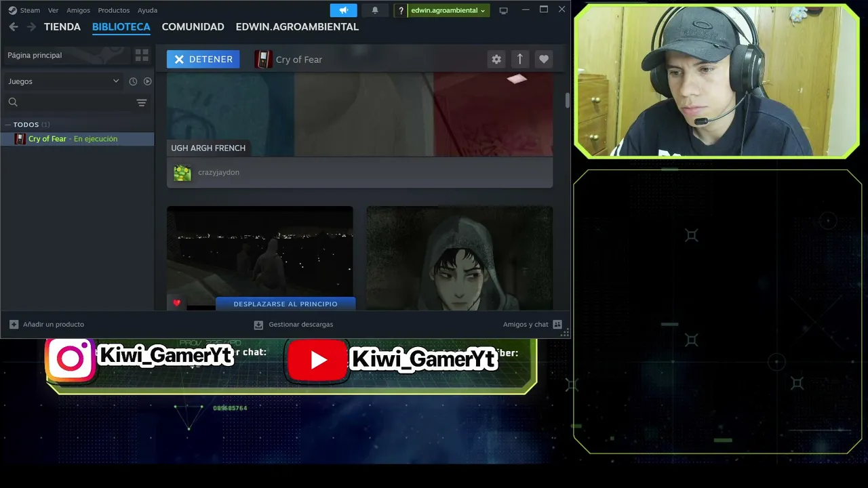Click the Instagram Kiwi_GamerYt handle text

[x=165, y=355]
